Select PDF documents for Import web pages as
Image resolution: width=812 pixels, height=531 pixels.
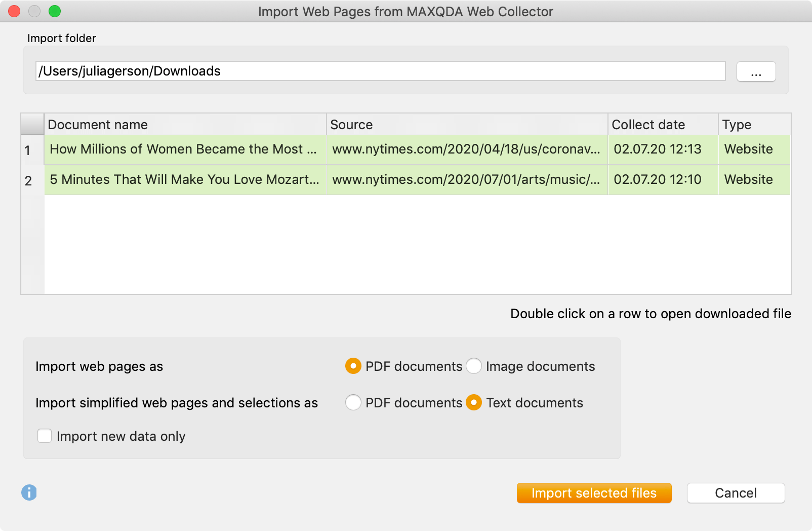pos(353,366)
